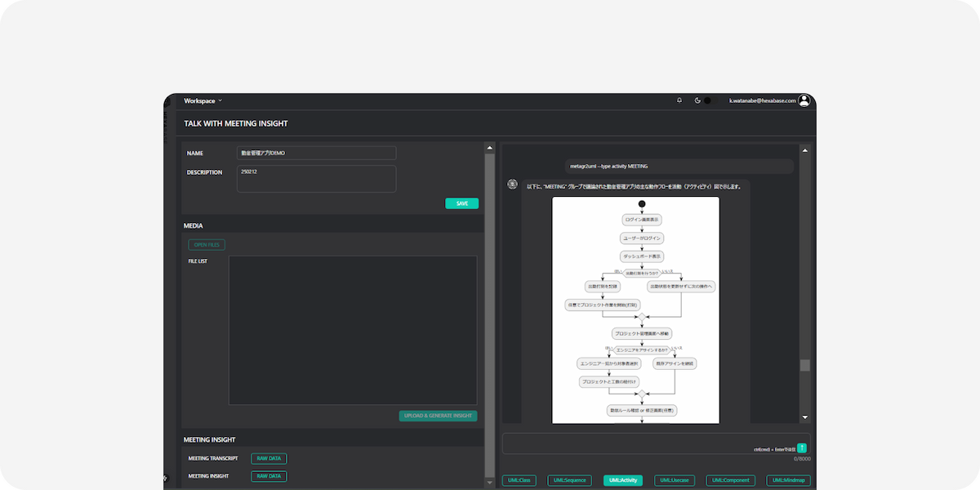The height and width of the screenshot is (490, 980).
Task: Click the activity diagram image
Action: 635,310
